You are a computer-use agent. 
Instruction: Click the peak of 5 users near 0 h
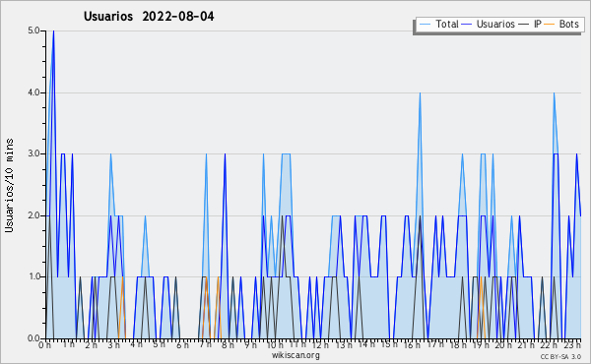click(53, 31)
